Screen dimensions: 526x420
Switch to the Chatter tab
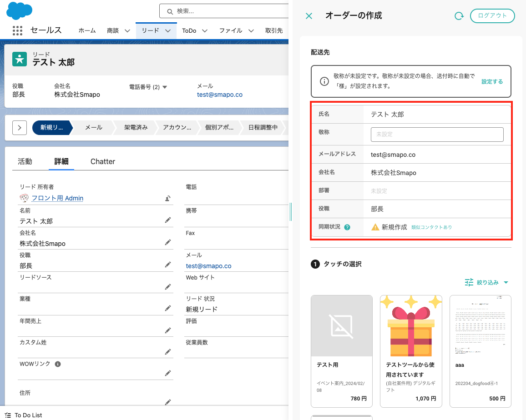click(x=103, y=161)
